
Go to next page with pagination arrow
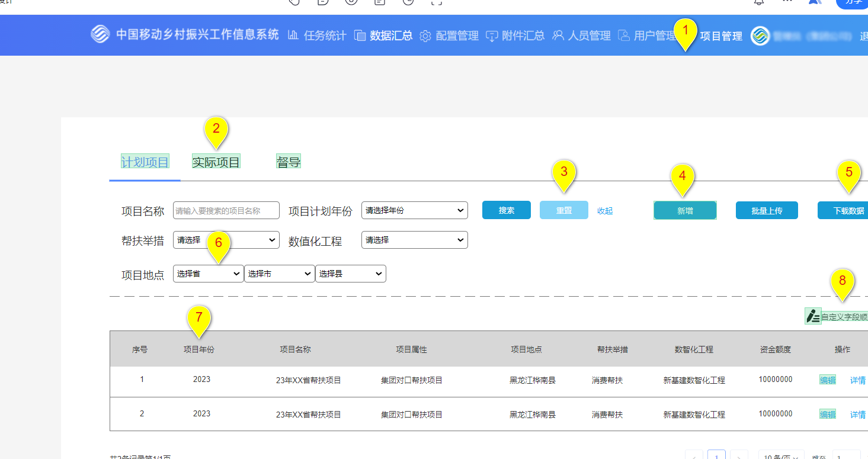click(739, 455)
